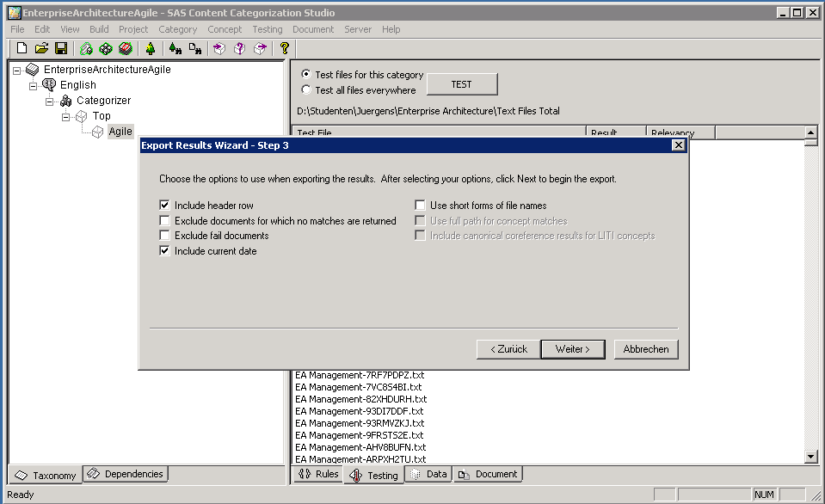Click the cube icon beside Top
825x504 pixels.
(x=82, y=116)
